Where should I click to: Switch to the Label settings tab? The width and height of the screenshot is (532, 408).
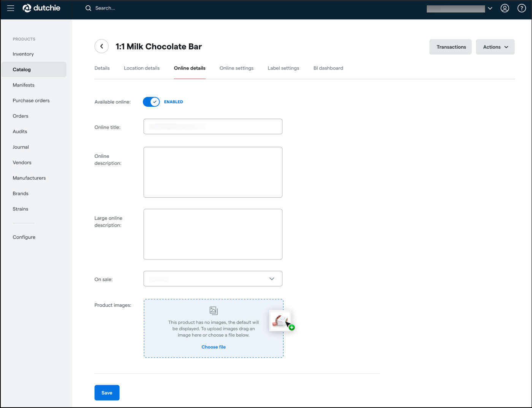283,68
